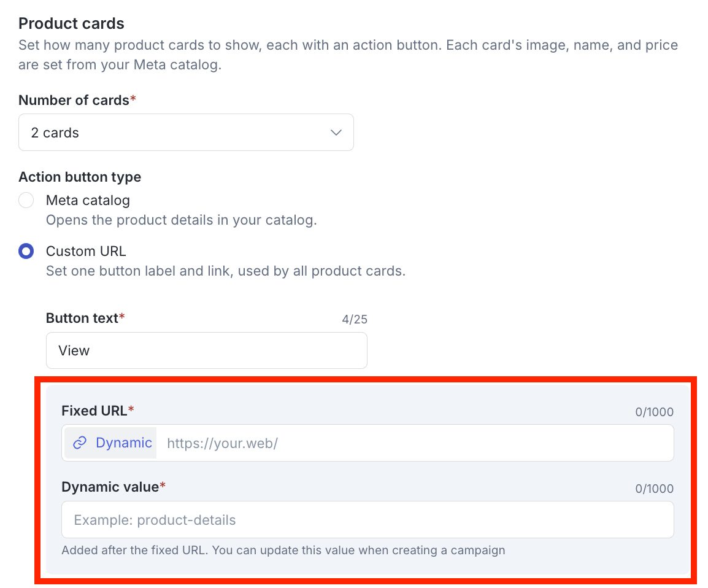The image size is (708, 588).
Task: Click the "Meta catalog" option label text
Action: 88,200
